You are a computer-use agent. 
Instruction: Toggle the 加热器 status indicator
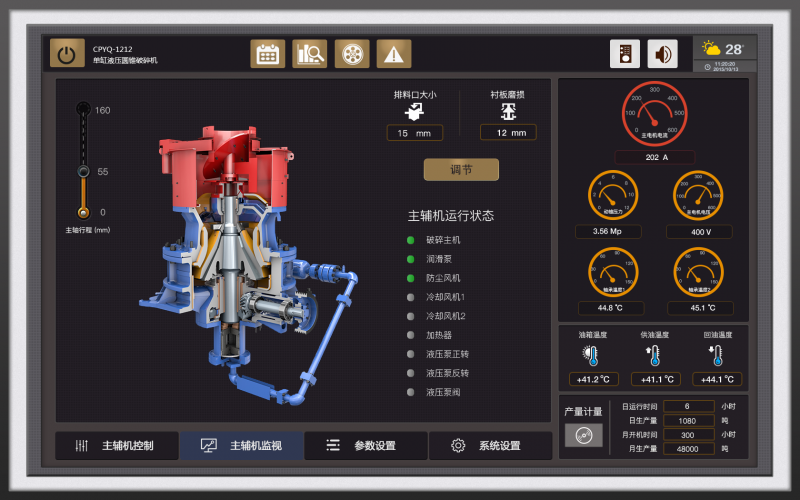pos(410,335)
